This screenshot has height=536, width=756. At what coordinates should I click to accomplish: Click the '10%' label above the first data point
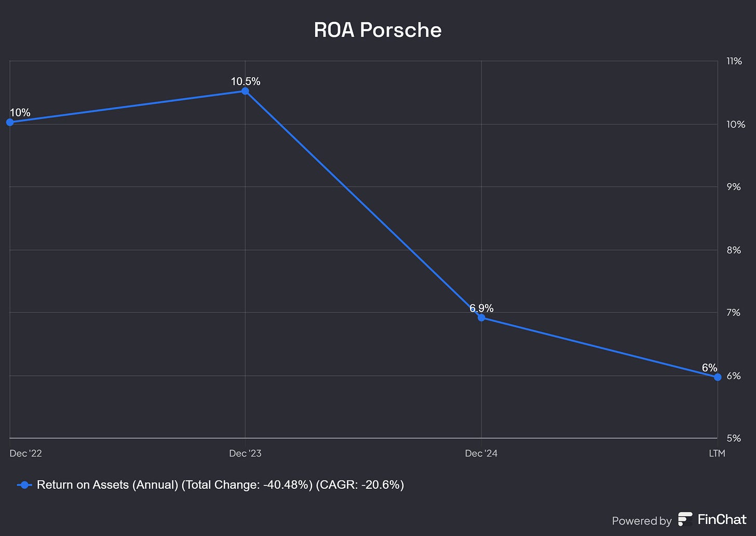click(x=20, y=113)
